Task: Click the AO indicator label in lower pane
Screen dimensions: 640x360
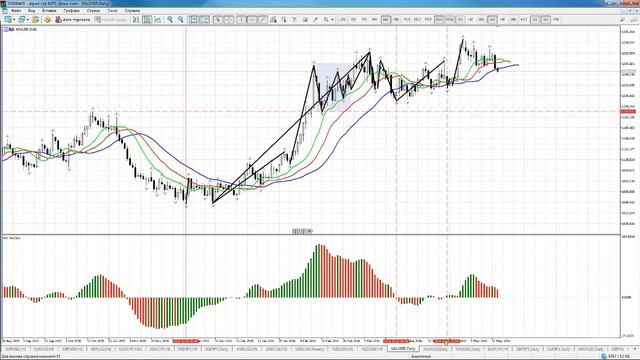Action: point(11,238)
